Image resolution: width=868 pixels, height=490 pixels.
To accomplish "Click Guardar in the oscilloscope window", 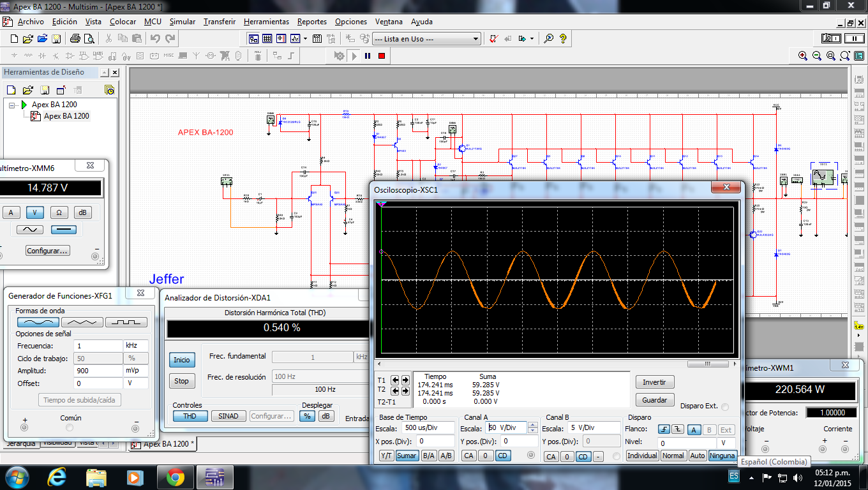I will pos(654,400).
